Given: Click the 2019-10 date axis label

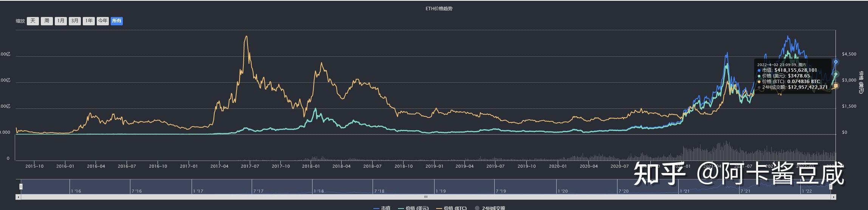Looking at the screenshot, I should click(526, 166).
